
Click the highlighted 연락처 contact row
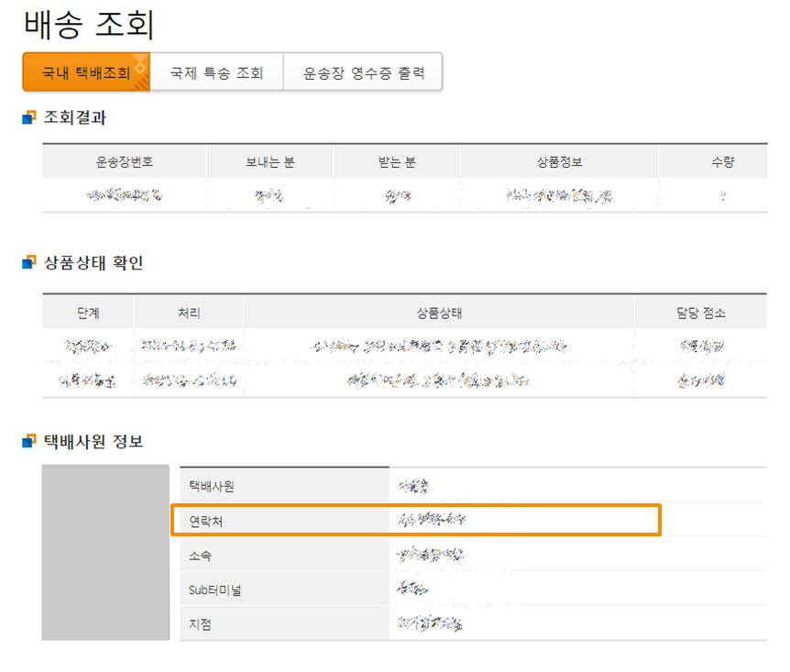click(416, 520)
